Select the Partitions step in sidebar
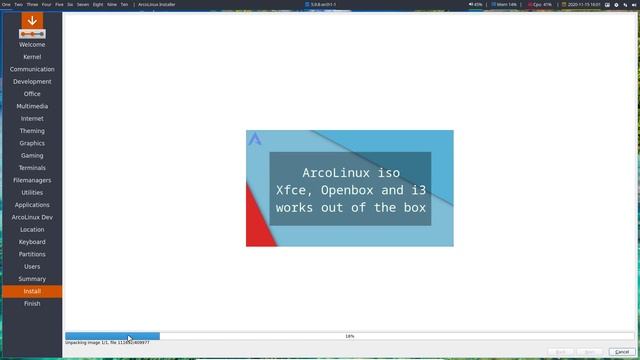640x360 pixels. tap(32, 254)
